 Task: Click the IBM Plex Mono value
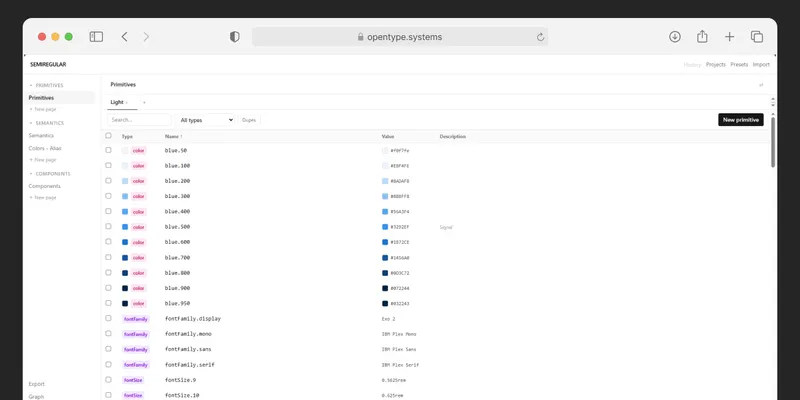coord(399,334)
